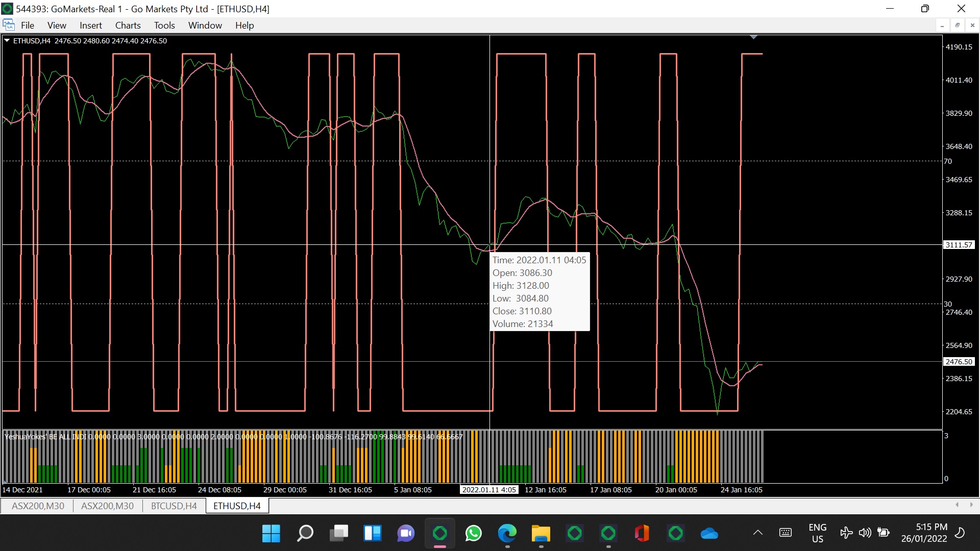This screenshot has height=551, width=980.
Task: Click the taskbar Search magnifier icon
Action: (305, 533)
